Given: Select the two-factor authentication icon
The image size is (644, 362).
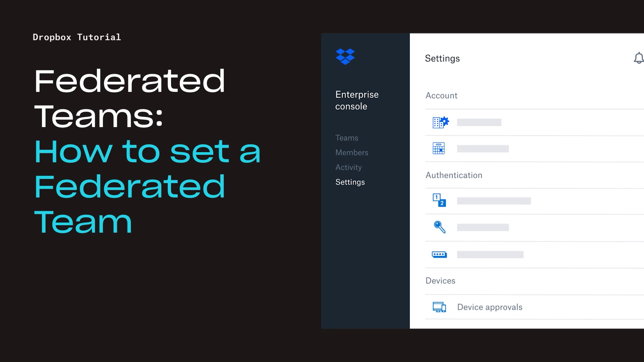Looking at the screenshot, I should 439,200.
